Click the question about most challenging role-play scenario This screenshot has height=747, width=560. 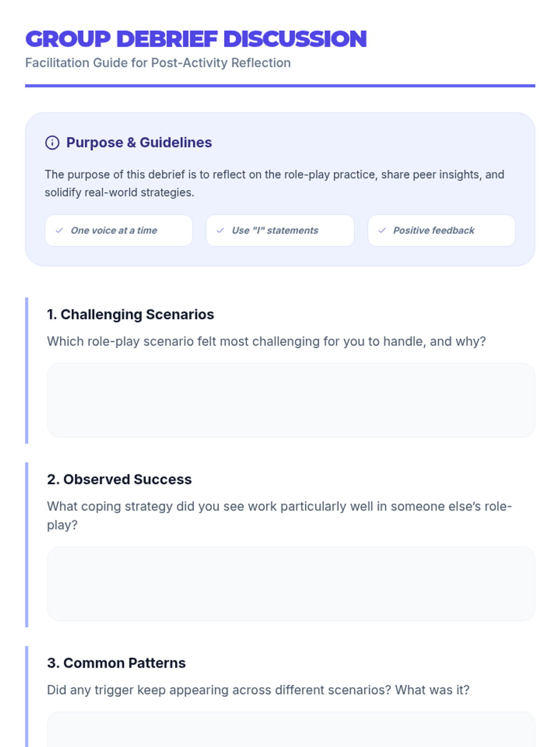tap(266, 342)
